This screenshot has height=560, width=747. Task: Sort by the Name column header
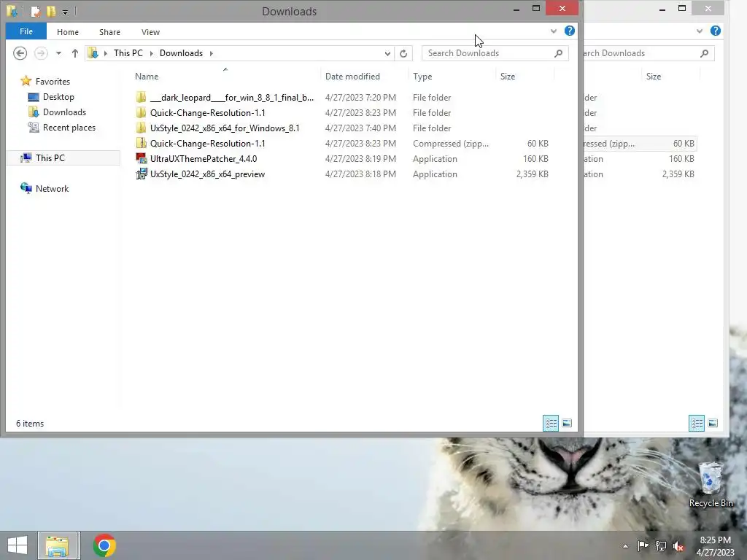147,76
